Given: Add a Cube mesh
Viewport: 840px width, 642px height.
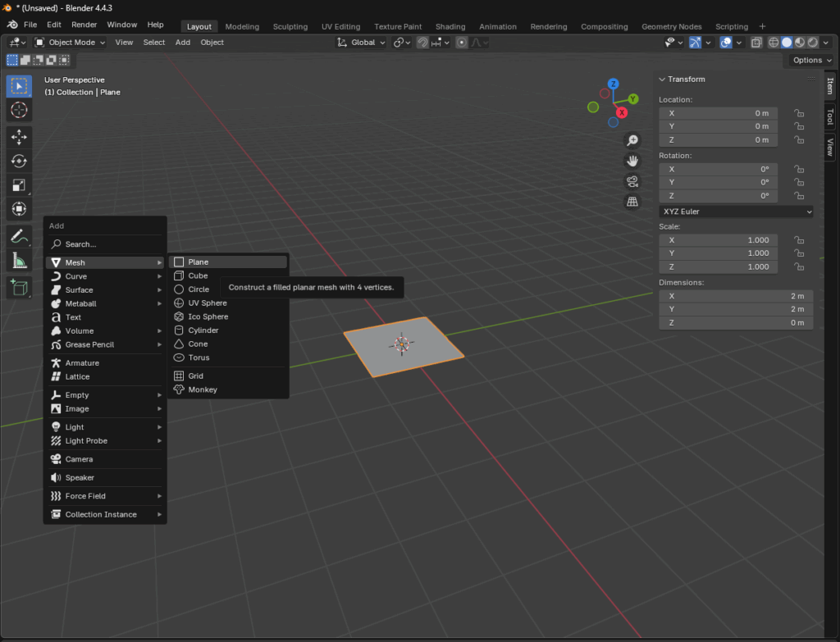Looking at the screenshot, I should pyautogui.click(x=228, y=275).
